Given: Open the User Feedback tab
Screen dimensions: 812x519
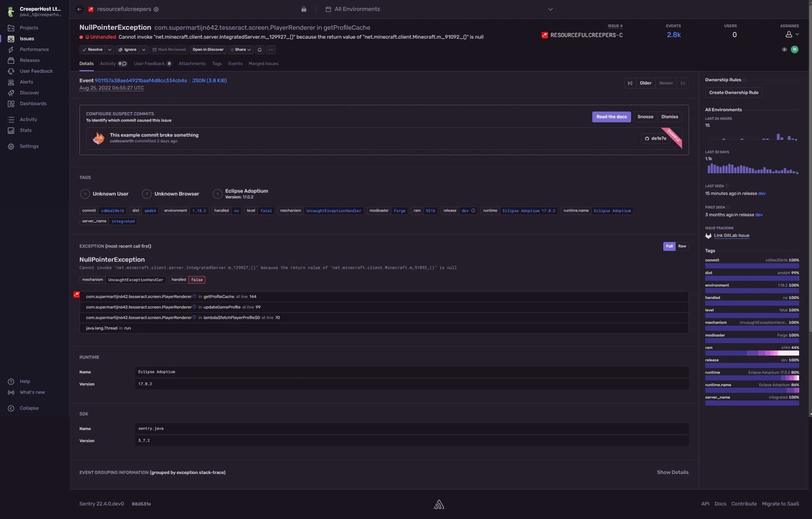Looking at the screenshot, I should (x=149, y=64).
